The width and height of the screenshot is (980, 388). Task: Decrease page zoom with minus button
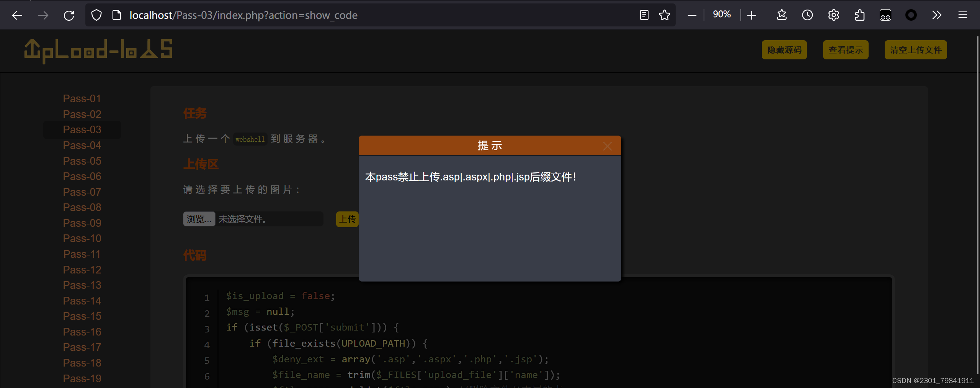click(692, 15)
